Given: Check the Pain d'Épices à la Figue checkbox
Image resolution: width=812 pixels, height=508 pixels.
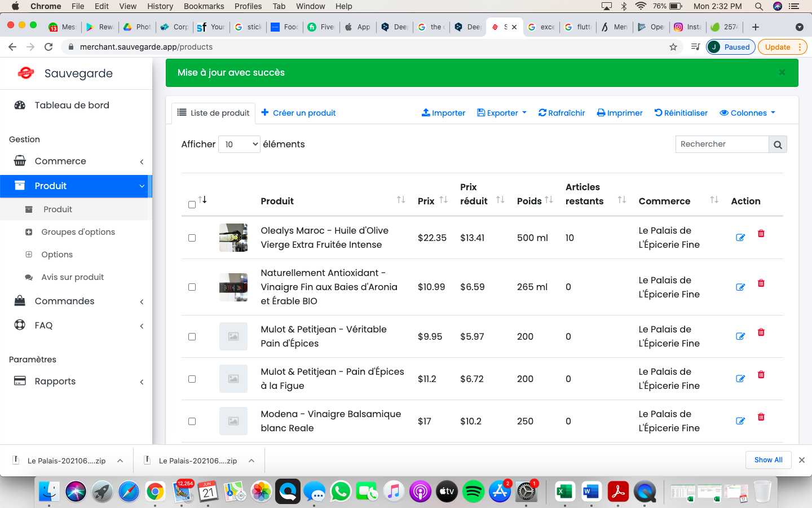Looking at the screenshot, I should (192, 379).
